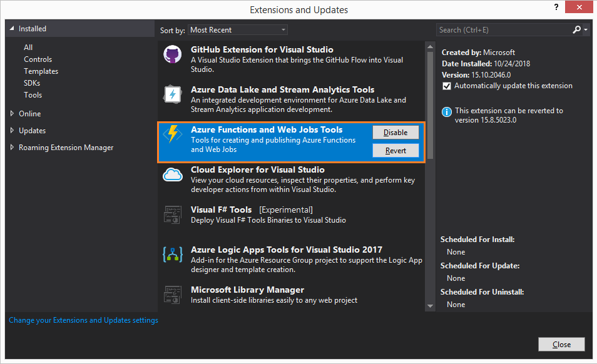Viewport: 597px width, 364px height.
Task: Select the Templates category
Action: point(41,71)
